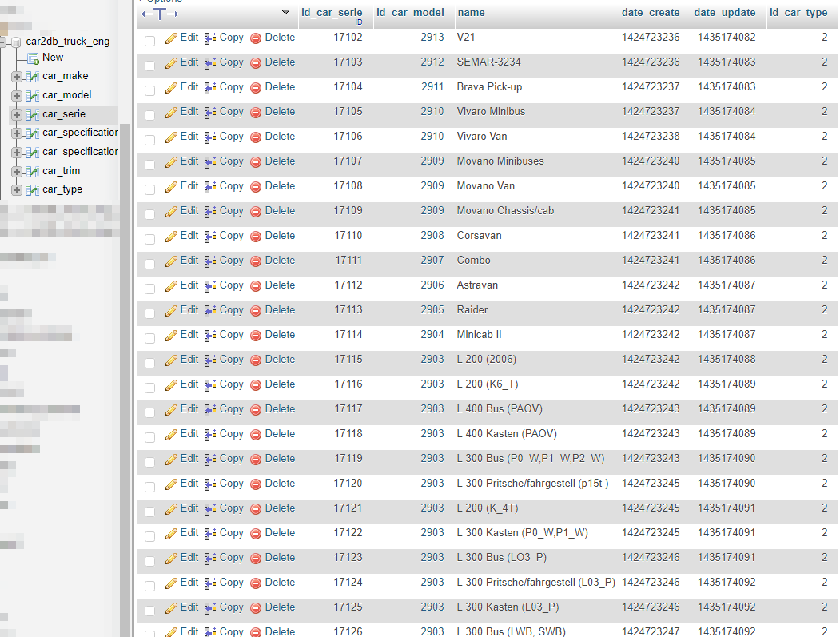
Task: Click the red Delete icon for Brava Pick-up row
Action: point(256,87)
